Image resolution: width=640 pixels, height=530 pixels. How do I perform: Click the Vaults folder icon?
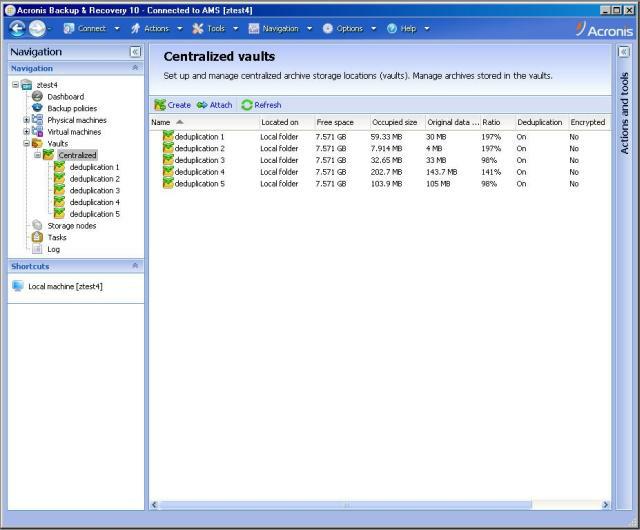pyautogui.click(x=37, y=143)
